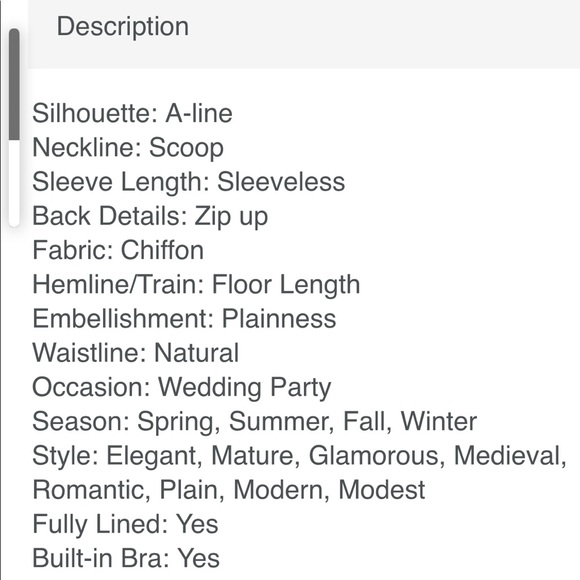Click the Back Details: Zip up line
580x580 pixels.
(x=150, y=216)
